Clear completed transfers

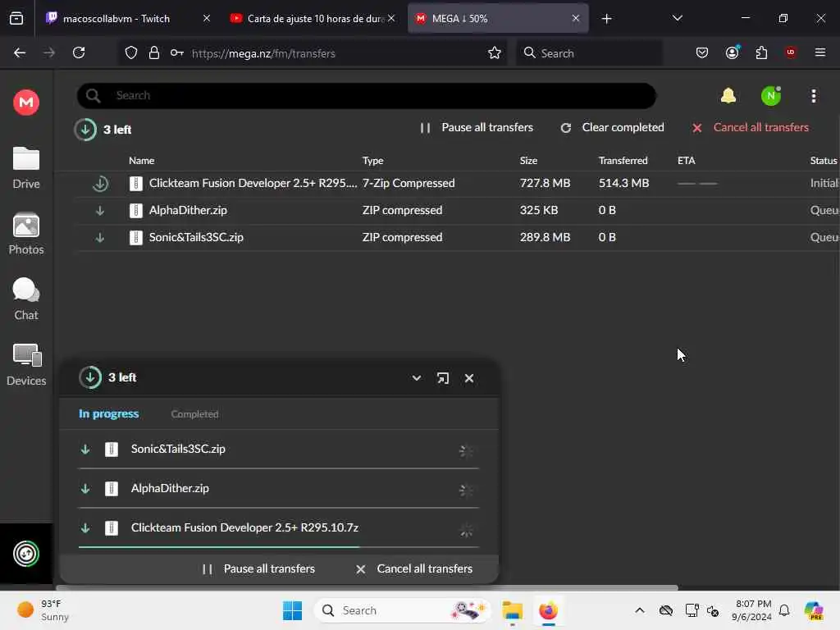point(612,127)
